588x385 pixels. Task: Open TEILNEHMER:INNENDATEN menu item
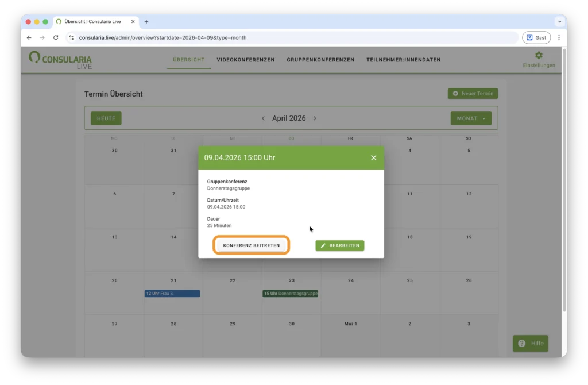(403, 60)
